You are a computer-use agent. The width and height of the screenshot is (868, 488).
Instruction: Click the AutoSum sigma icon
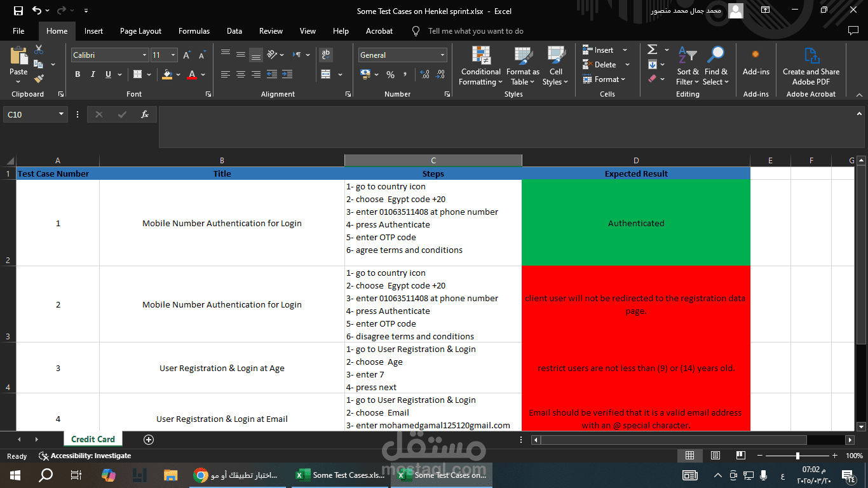(652, 50)
